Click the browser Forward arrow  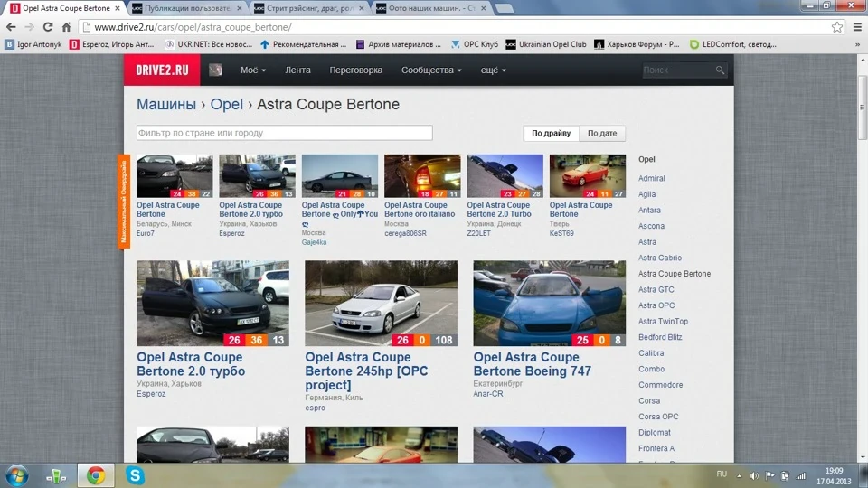click(x=29, y=27)
